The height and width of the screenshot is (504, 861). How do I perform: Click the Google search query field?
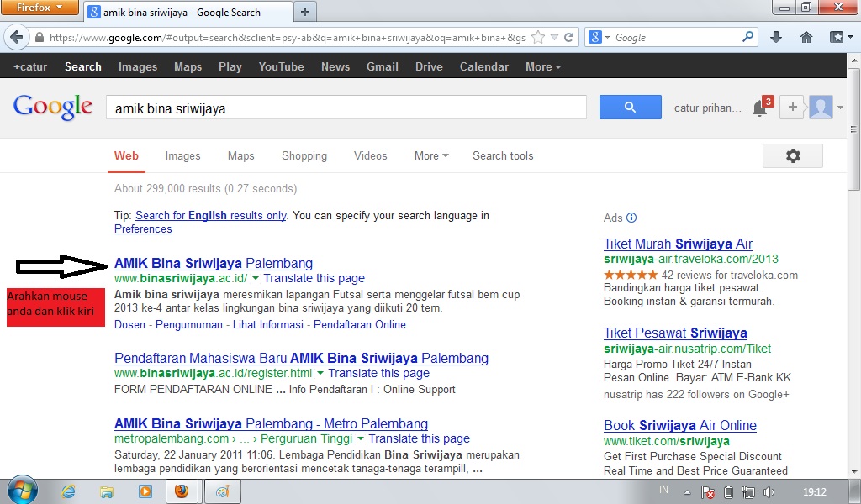tap(346, 108)
